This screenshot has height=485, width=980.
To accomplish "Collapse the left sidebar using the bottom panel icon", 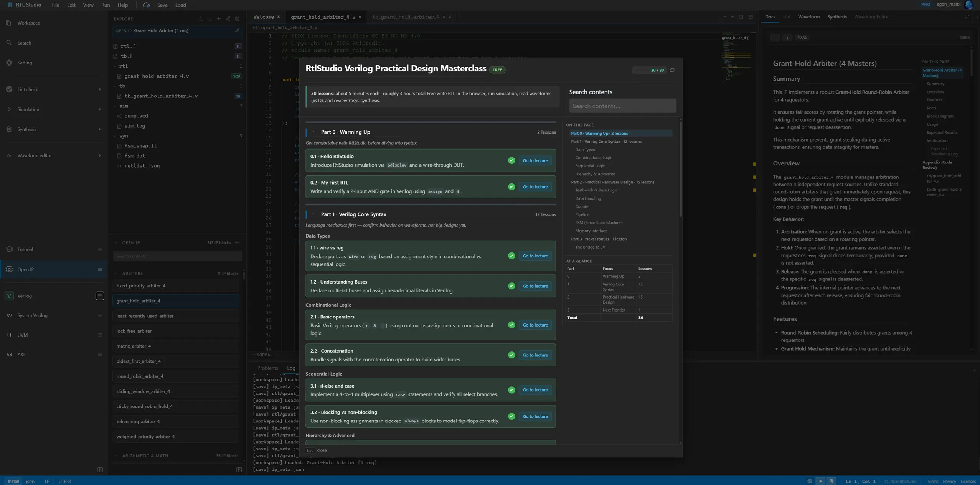I will pyautogui.click(x=100, y=470).
